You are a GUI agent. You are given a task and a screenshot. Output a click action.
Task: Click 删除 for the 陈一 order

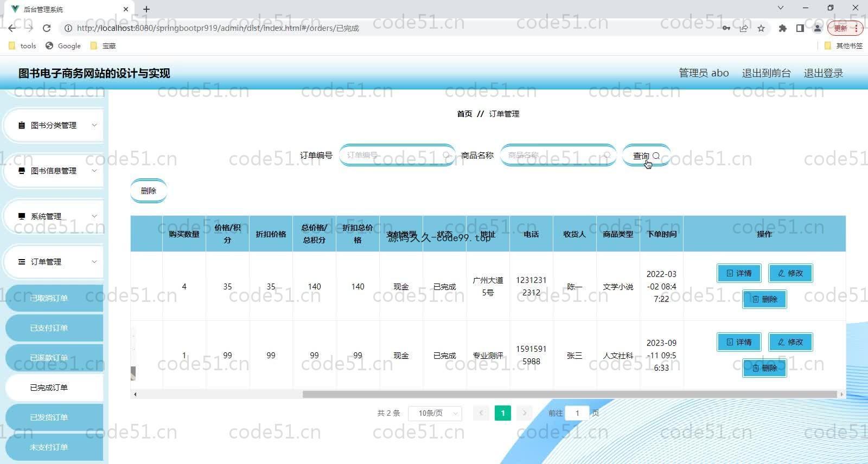coord(764,299)
